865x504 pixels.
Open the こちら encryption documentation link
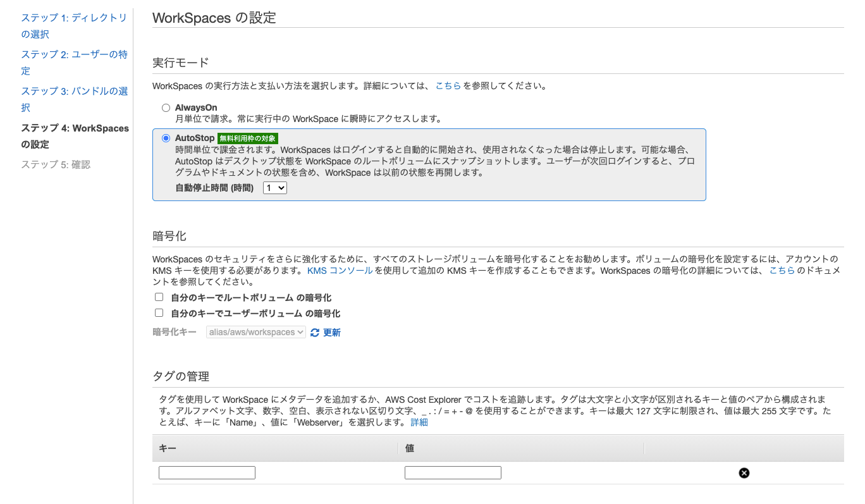click(x=782, y=271)
